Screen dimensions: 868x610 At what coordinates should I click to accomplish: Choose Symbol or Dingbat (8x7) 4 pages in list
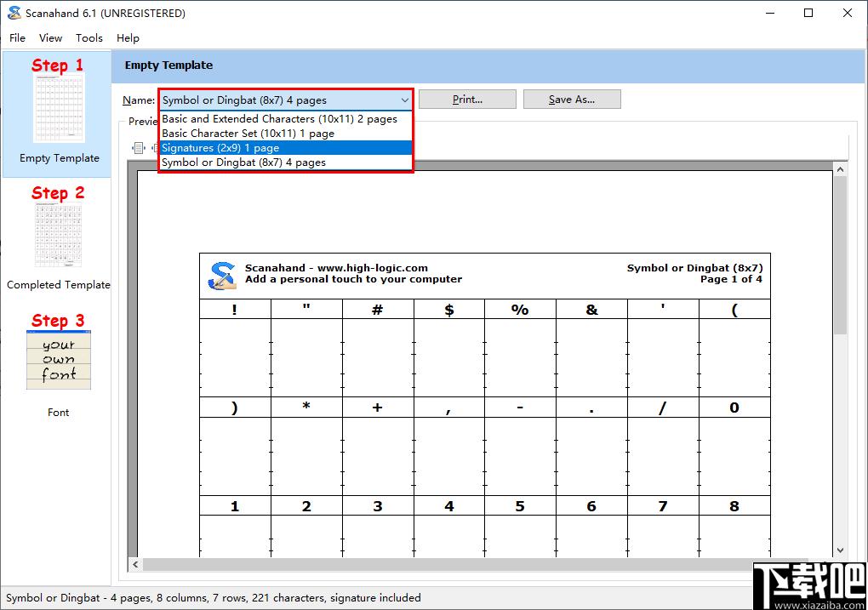pyautogui.click(x=286, y=162)
